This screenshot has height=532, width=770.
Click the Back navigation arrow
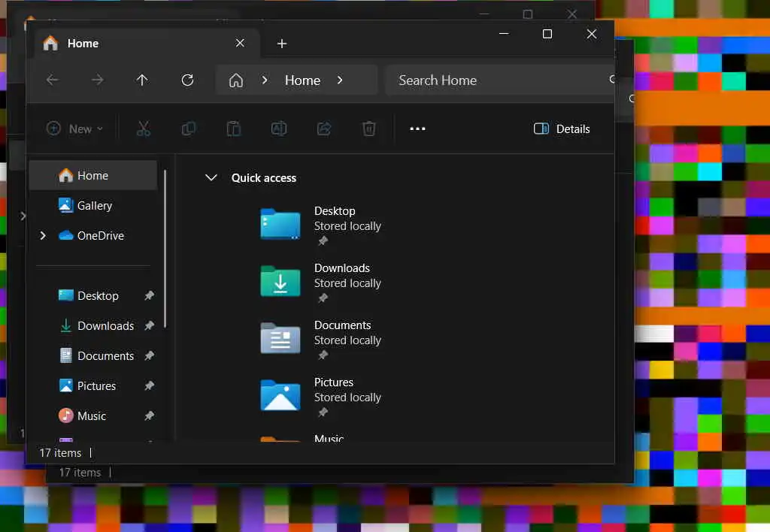pyautogui.click(x=53, y=80)
